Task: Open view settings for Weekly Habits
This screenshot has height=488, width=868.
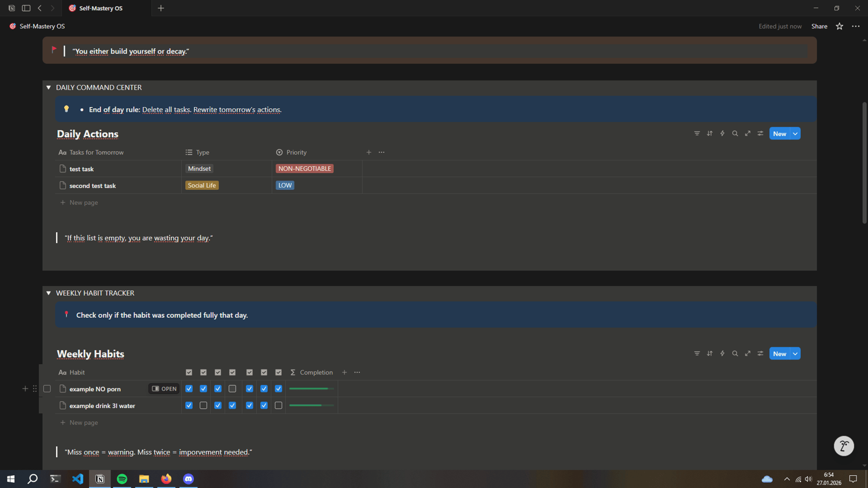Action: [760, 354]
